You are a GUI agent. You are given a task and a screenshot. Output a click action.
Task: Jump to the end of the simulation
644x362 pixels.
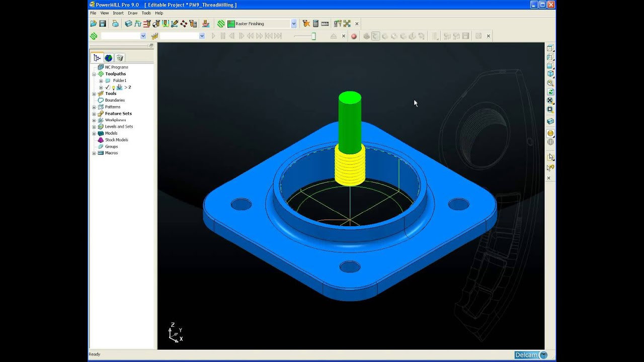pyautogui.click(x=278, y=36)
